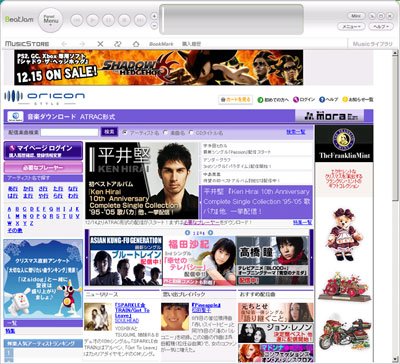
Task: Open the BookMark menu item
Action: point(161,44)
